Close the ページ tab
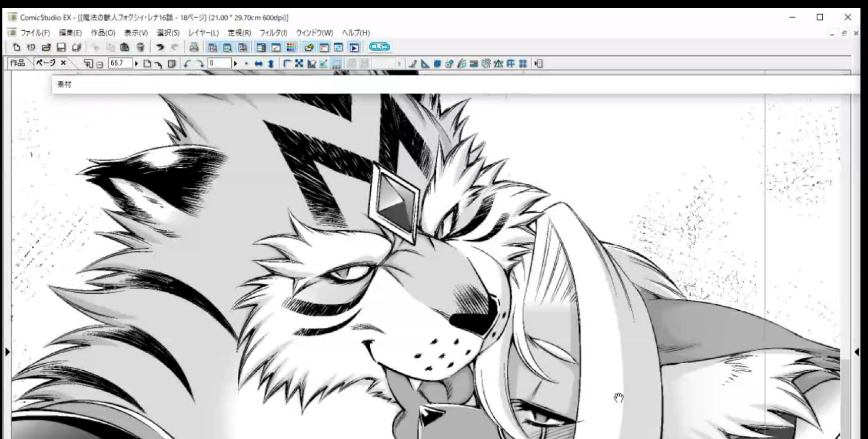Screen dimensions: 868x439 (63, 63)
